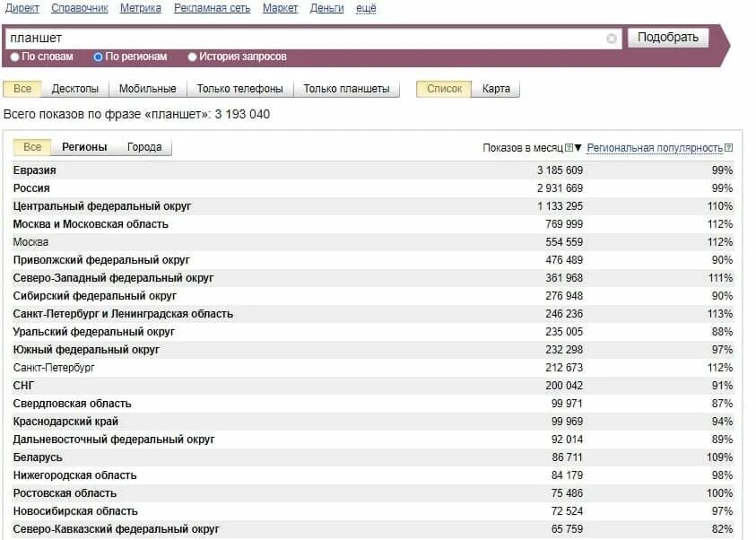Click the Евразия row
Image resolution: width=756 pixels, height=540 pixels.
(x=373, y=170)
